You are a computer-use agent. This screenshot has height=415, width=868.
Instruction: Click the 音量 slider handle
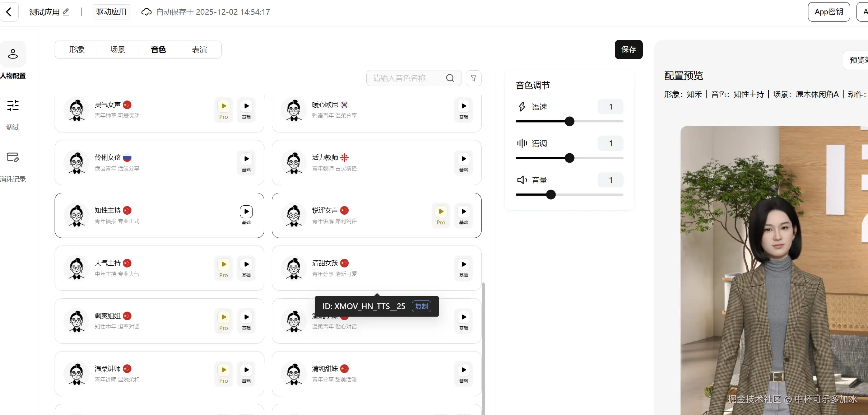551,195
